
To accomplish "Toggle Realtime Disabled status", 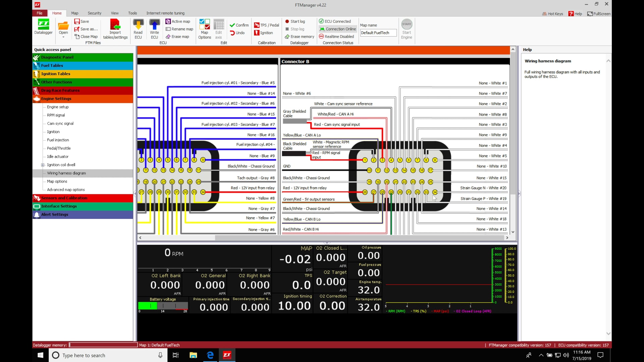I will pyautogui.click(x=336, y=37).
